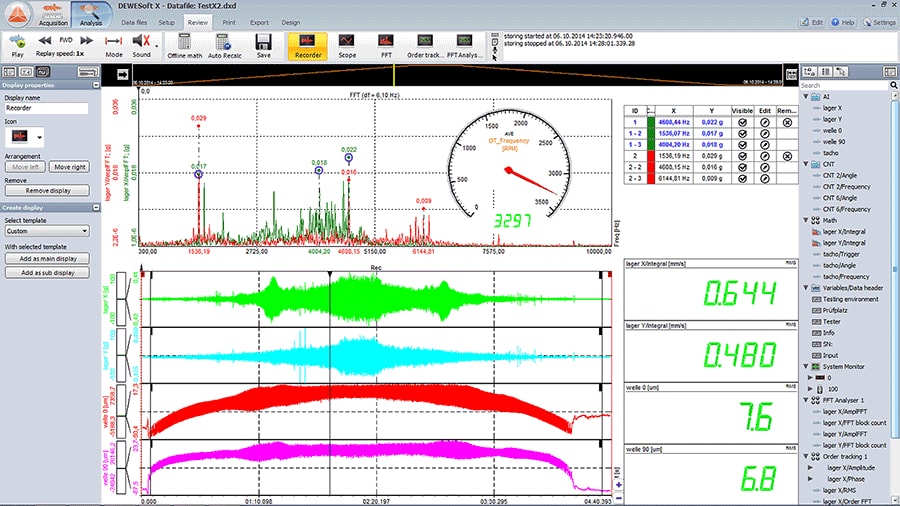Remove marker ID 2 with X icon
The width and height of the screenshot is (900, 506).
787,156
